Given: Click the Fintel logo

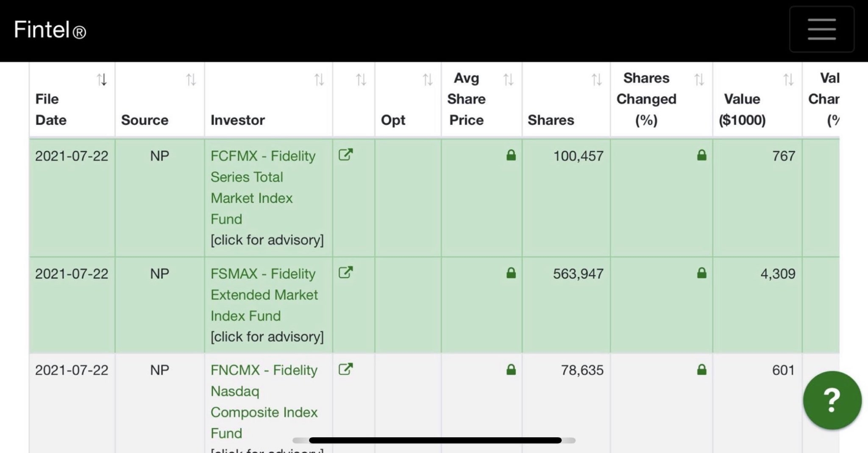Looking at the screenshot, I should pyautogui.click(x=50, y=30).
